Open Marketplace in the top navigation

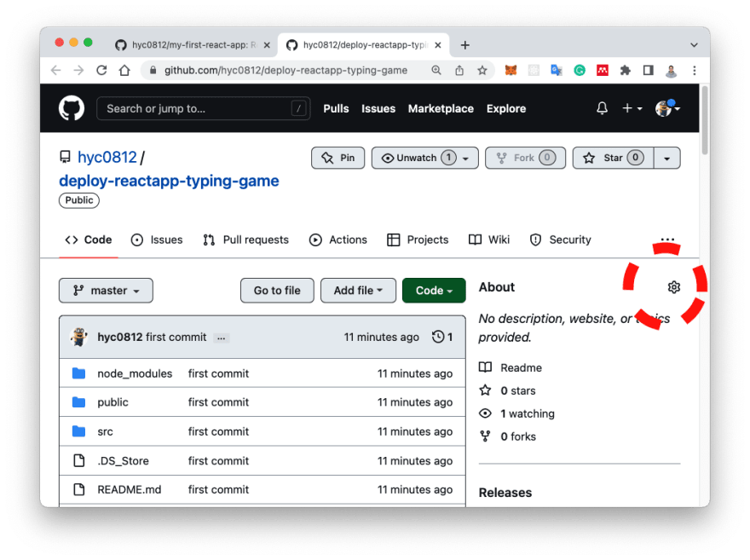[x=441, y=108]
